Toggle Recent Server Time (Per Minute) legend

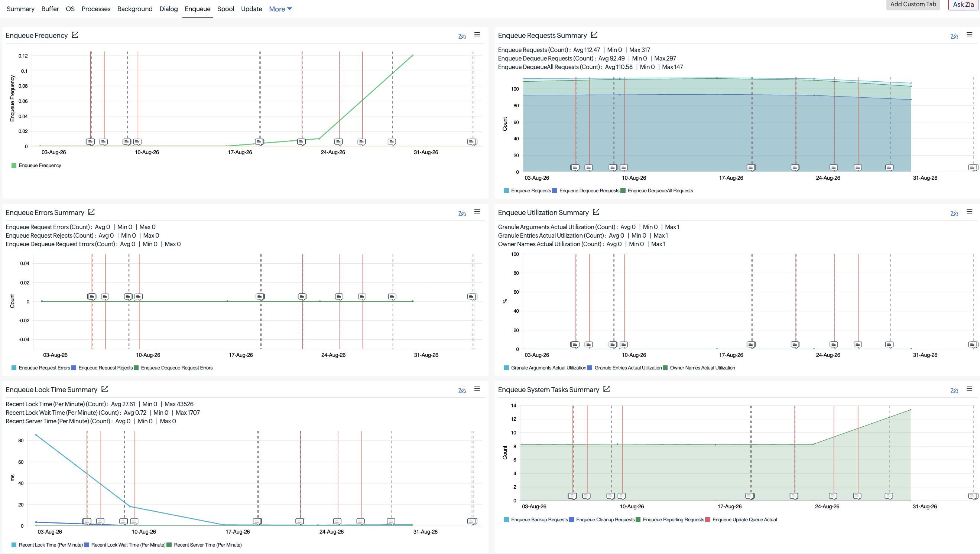tap(204, 545)
